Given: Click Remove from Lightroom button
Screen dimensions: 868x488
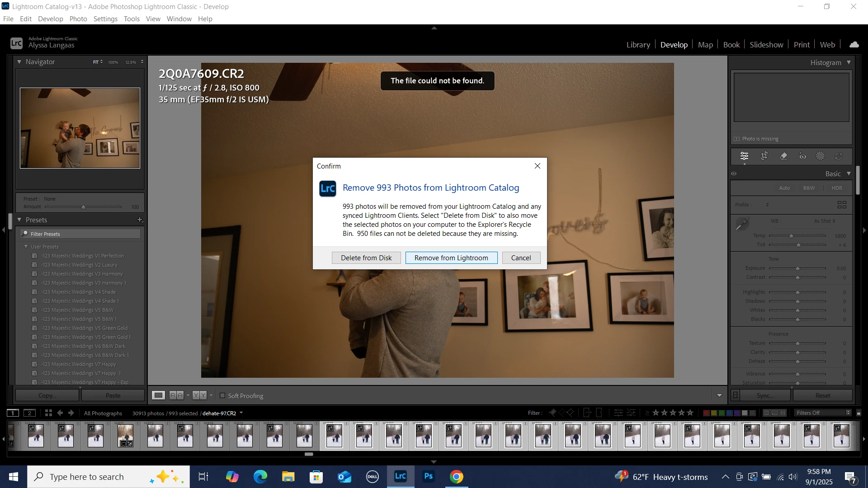Looking at the screenshot, I should coord(451,258).
